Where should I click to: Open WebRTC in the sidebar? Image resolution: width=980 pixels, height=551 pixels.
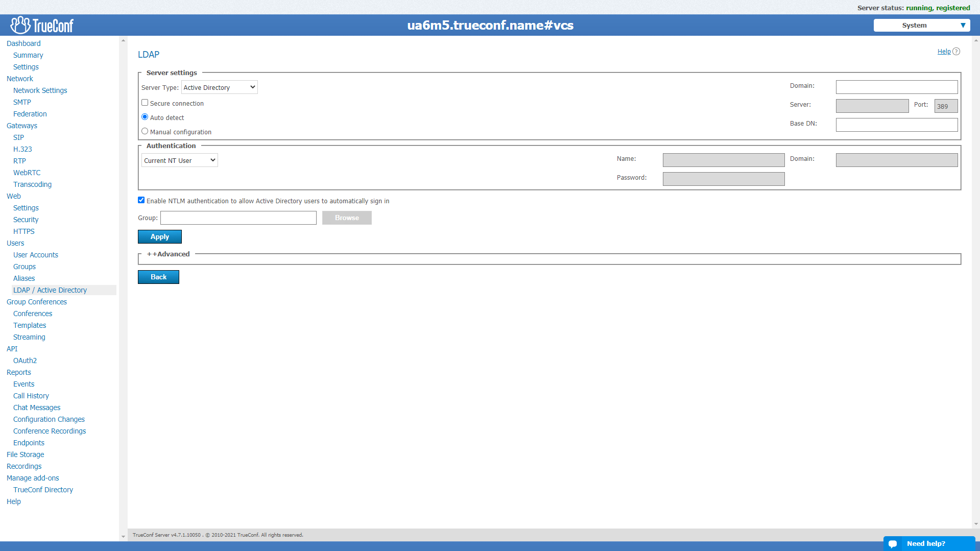click(27, 173)
